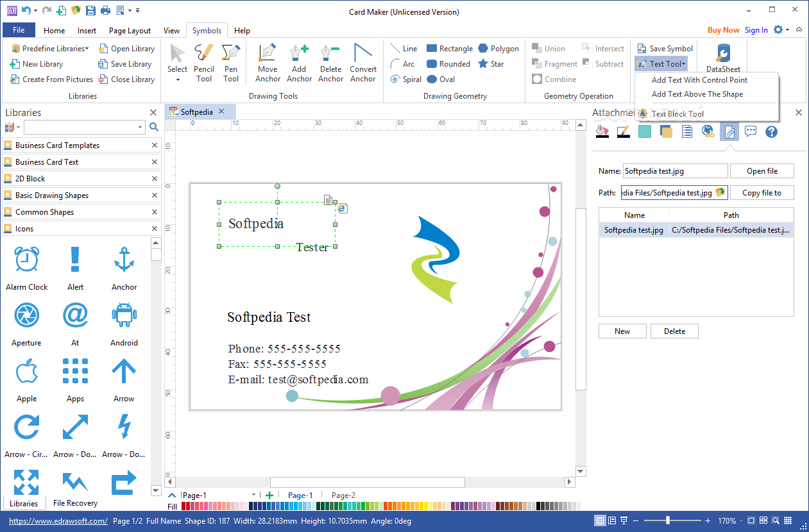Image resolution: width=809 pixels, height=532 pixels.
Task: Click the browse icon beside Path field
Action: [720, 192]
